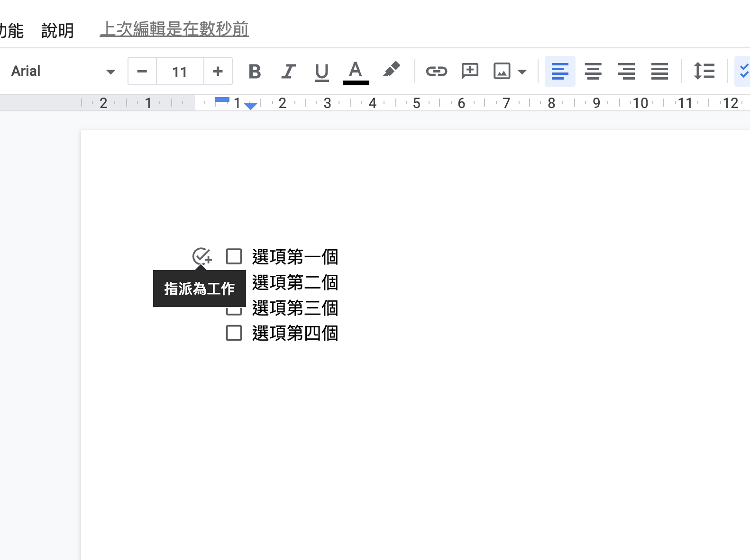Viewport: 750px width, 560px height.
Task: Insert a link with the chain icon
Action: (436, 72)
